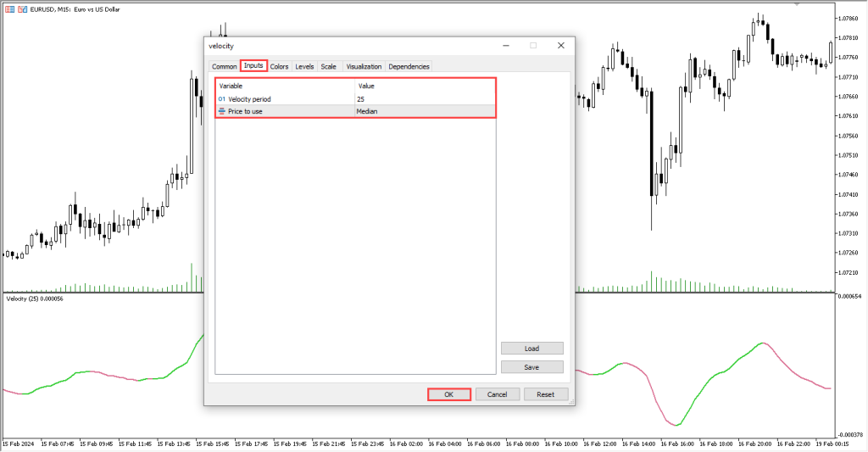
Task: Reset inputs with the Reset button
Action: click(x=545, y=394)
